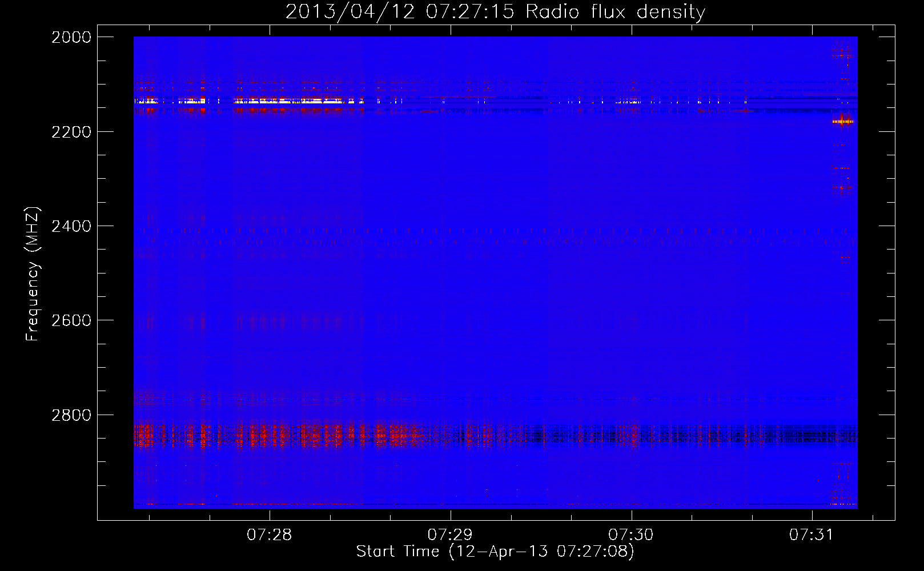Image resolution: width=924 pixels, height=571 pixels.
Task: Click the 07:29 time tick label
Action: [x=451, y=534]
